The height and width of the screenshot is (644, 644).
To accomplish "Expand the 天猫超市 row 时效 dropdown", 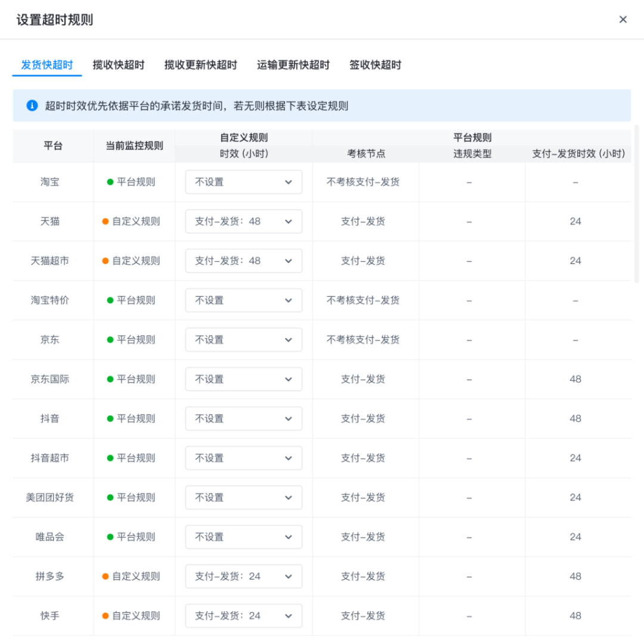I will [x=243, y=261].
